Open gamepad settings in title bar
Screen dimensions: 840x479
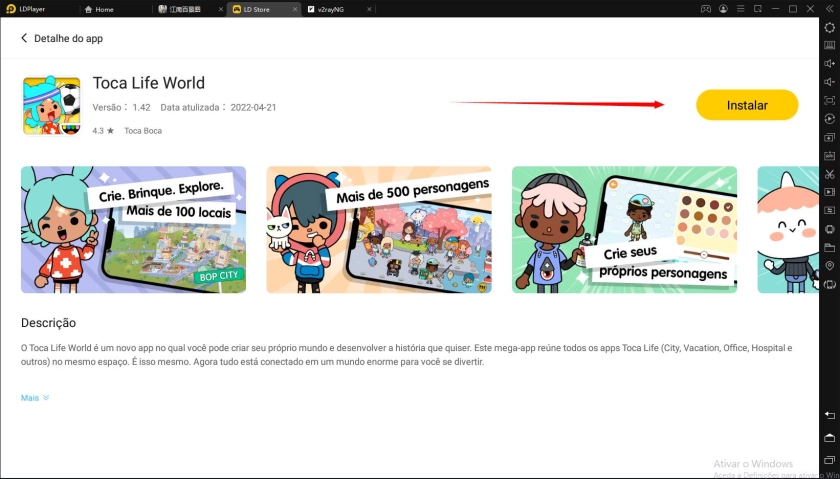coord(706,9)
